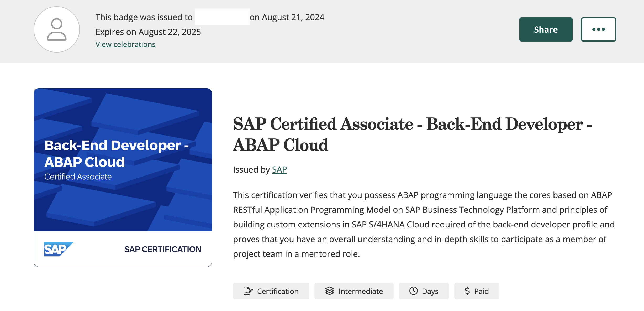Click the Certified Associate subtitle on badge
644x311 pixels.
coord(78,177)
